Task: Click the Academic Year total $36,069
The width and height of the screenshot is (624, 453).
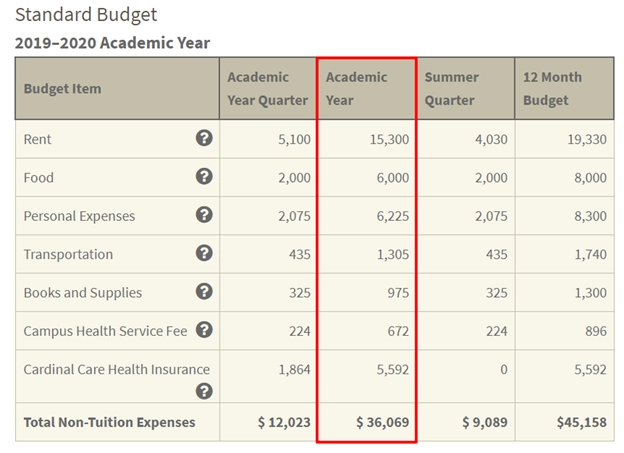Action: click(x=382, y=423)
